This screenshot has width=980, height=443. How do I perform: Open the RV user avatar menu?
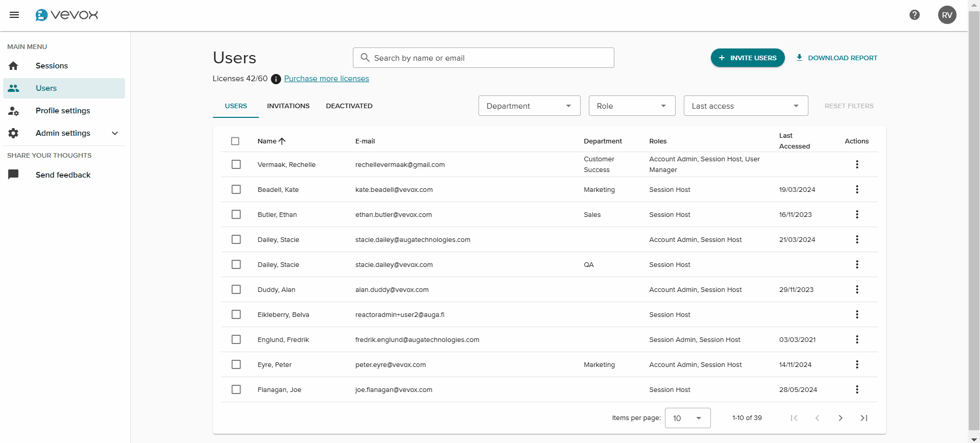[x=947, y=15]
